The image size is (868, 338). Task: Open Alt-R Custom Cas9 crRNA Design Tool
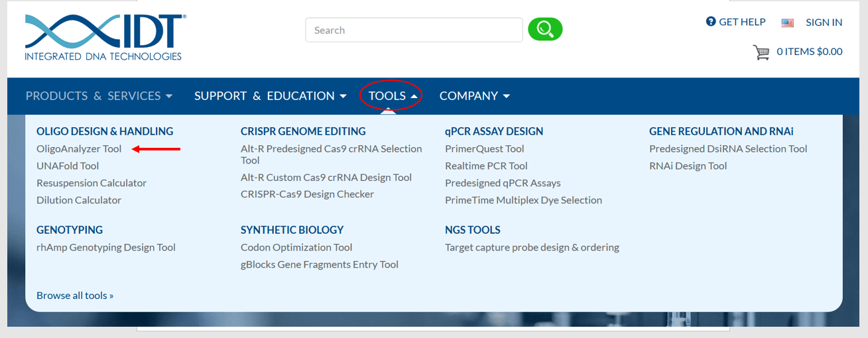[x=326, y=178]
